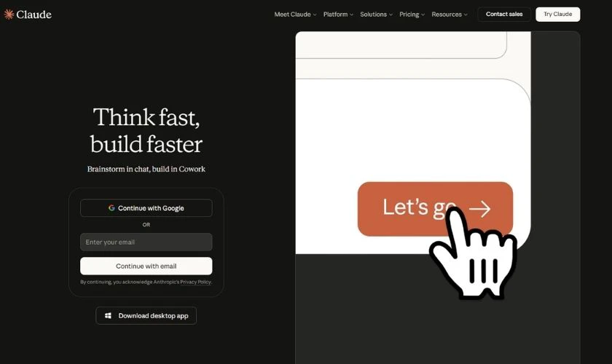Click the Google G icon
This screenshot has width=612, height=364.
coord(111,208)
